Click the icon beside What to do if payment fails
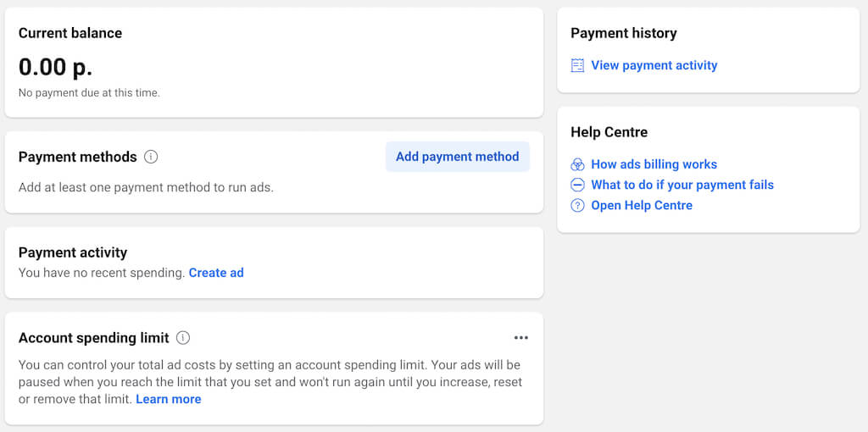The width and height of the screenshot is (868, 432). pyautogui.click(x=578, y=185)
